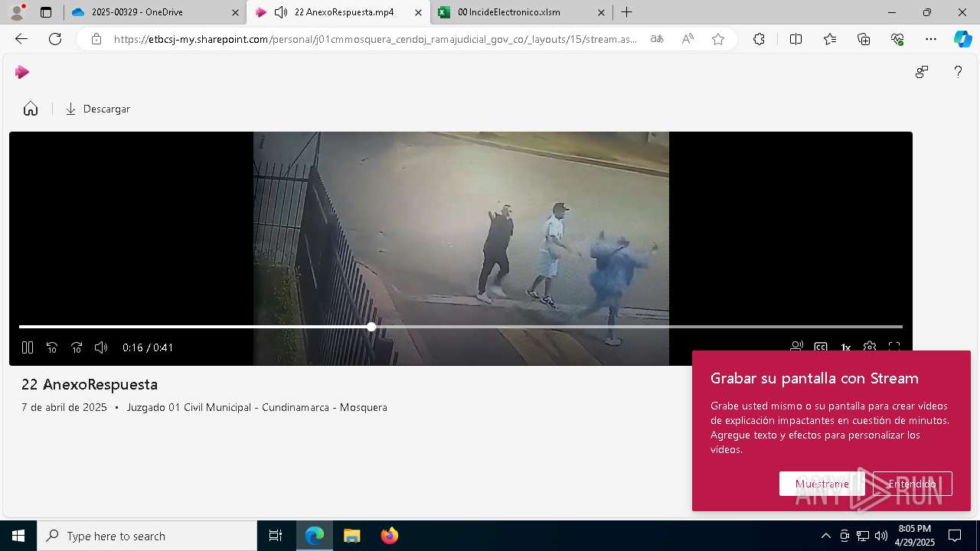Close the 2025-00329 OneDrive tab

(237, 12)
